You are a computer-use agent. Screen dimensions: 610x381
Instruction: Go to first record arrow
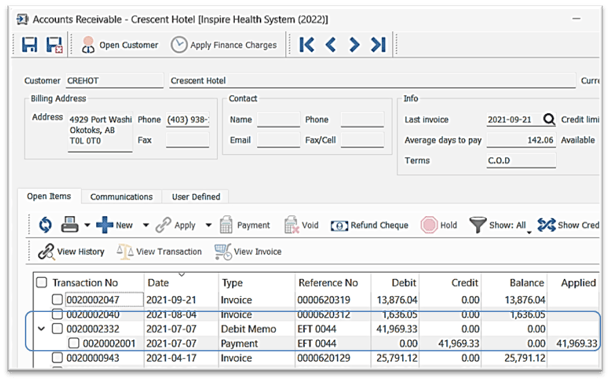pos(307,44)
